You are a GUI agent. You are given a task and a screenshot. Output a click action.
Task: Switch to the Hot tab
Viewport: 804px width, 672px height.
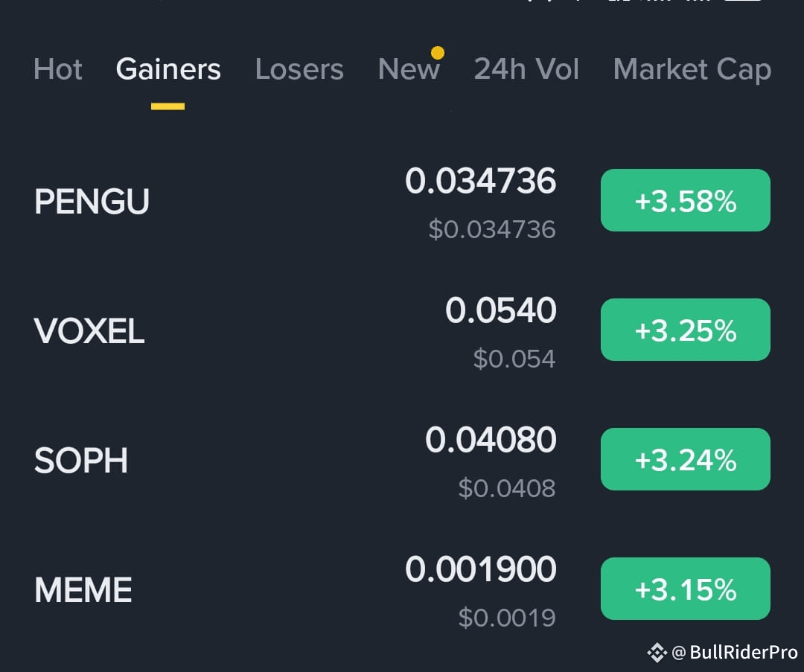[57, 69]
